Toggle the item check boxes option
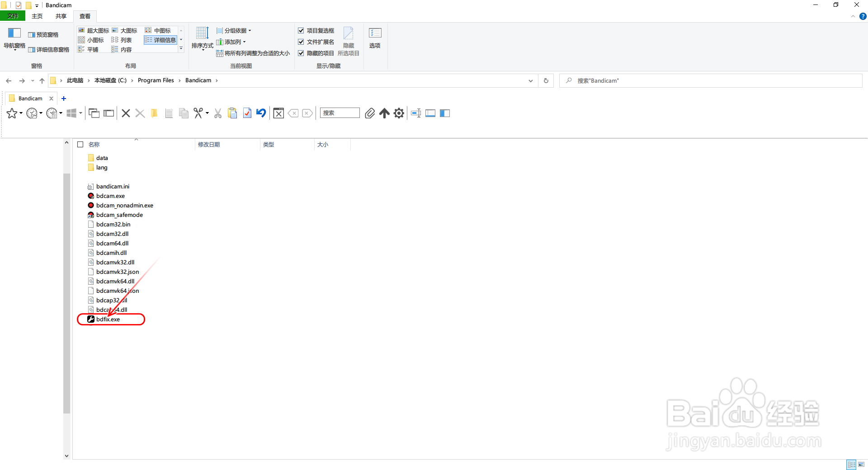The height and width of the screenshot is (470, 868). [x=316, y=31]
